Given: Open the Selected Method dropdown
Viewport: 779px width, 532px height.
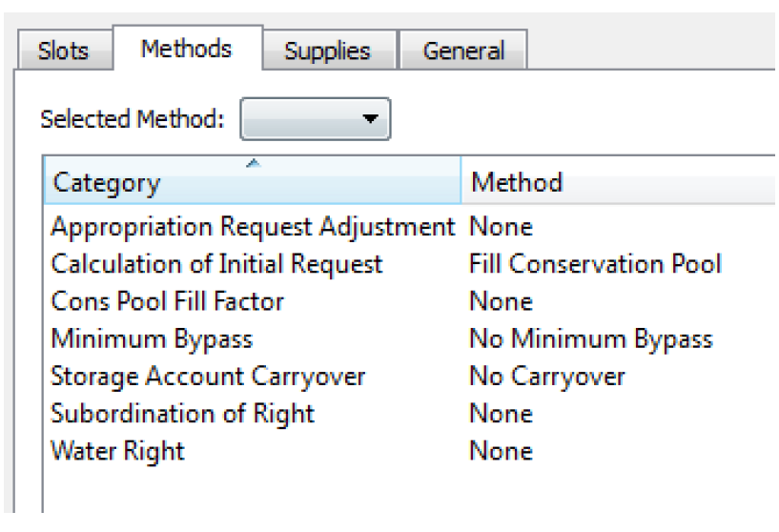Looking at the screenshot, I should tap(316, 120).
